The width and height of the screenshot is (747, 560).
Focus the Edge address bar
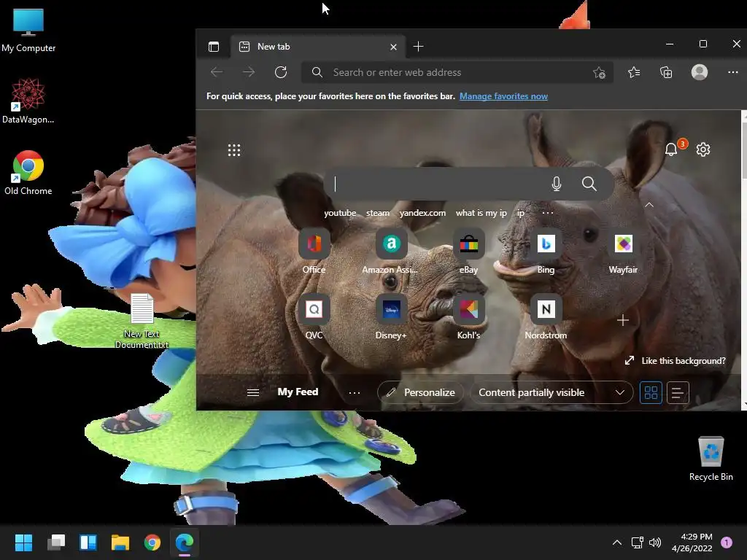click(457, 72)
